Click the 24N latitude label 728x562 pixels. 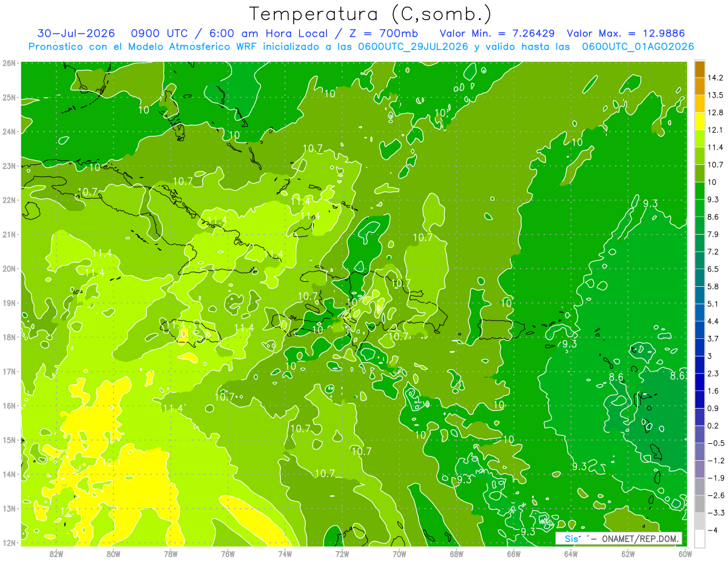(x=9, y=132)
